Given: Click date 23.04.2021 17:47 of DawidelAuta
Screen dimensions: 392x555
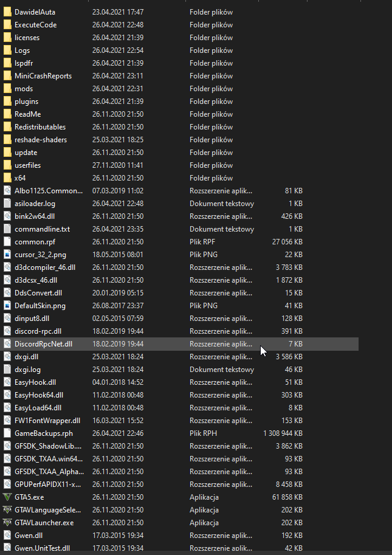Looking at the screenshot, I should click(x=118, y=12).
